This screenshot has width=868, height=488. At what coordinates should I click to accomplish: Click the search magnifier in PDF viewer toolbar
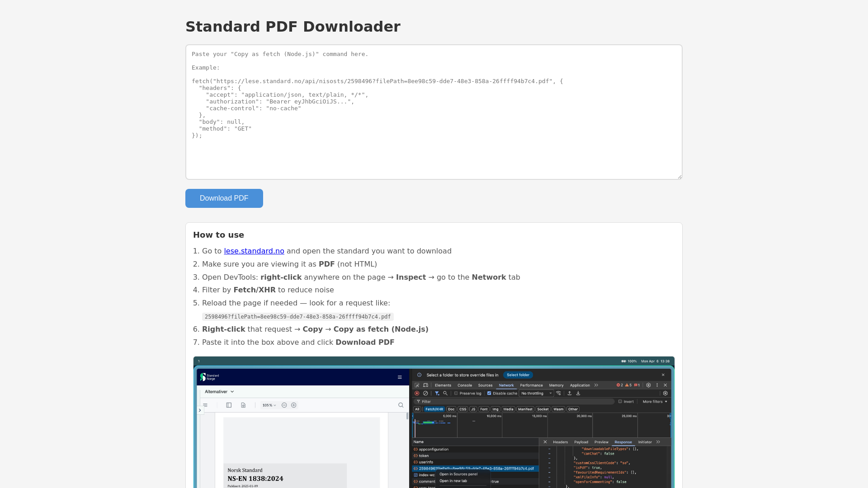pyautogui.click(x=401, y=405)
